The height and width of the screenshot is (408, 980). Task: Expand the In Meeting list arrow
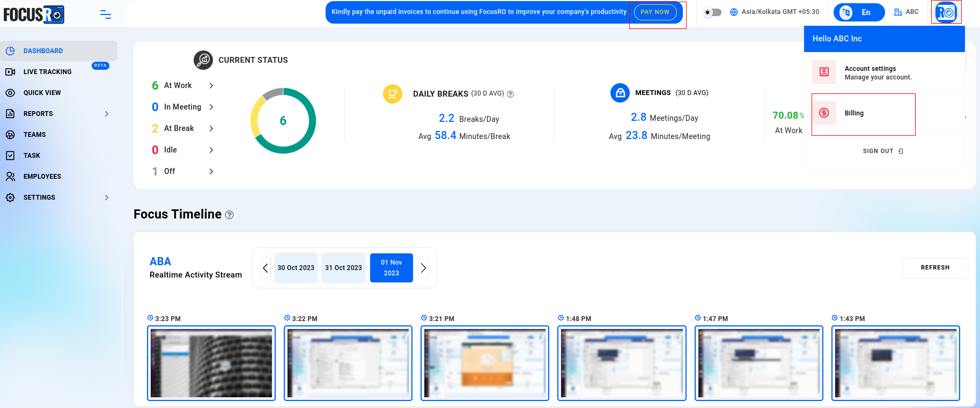(x=211, y=107)
